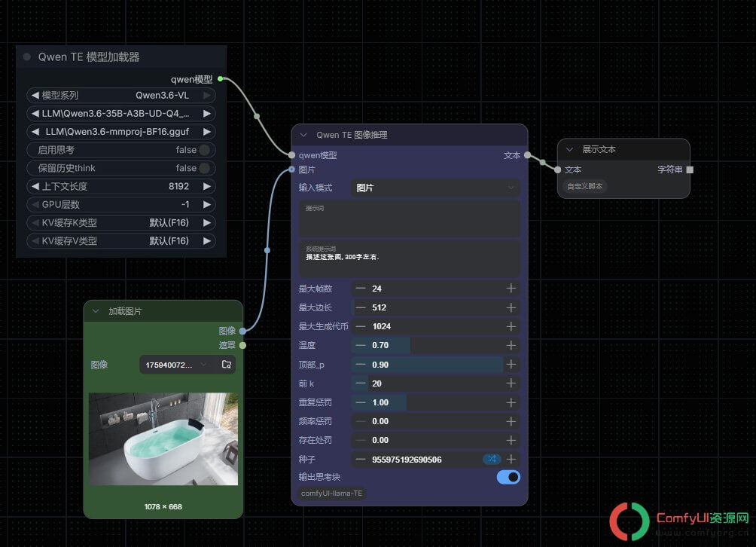Increase 上下文长度 with right arrow

pyautogui.click(x=207, y=186)
